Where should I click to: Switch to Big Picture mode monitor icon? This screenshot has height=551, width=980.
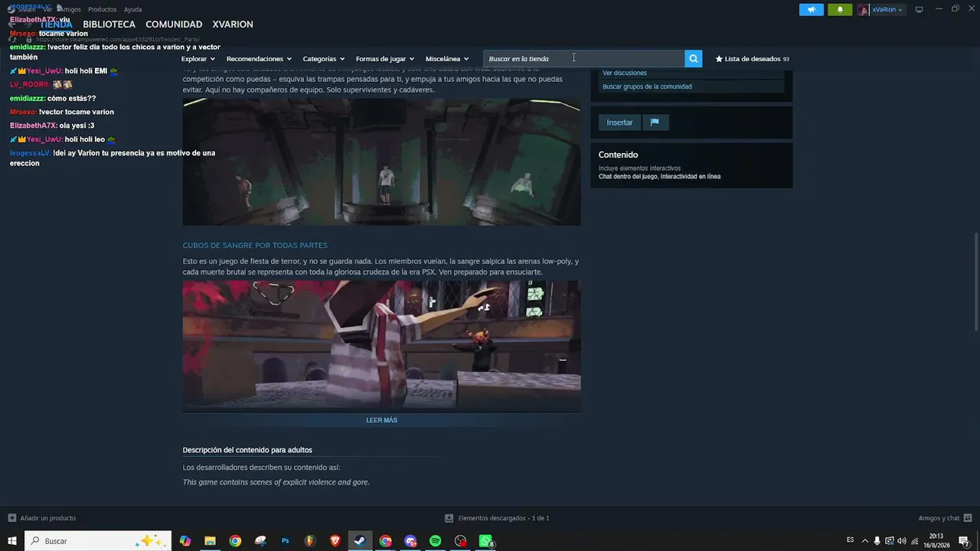[919, 9]
